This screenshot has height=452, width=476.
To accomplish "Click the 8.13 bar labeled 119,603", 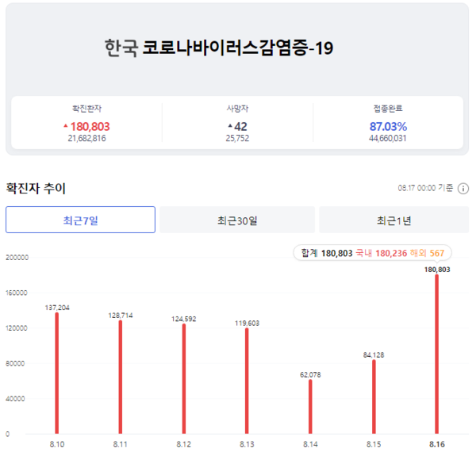I will coord(247,381).
